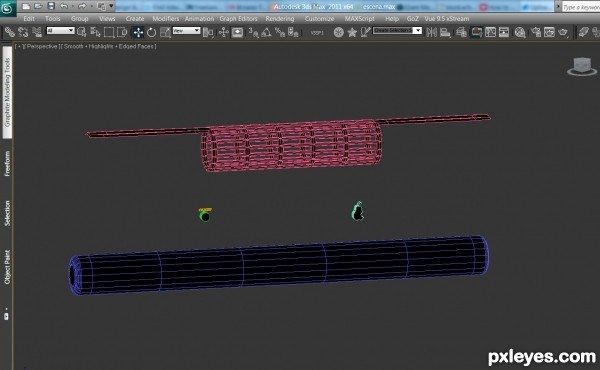Activate the Select and Move tool
The image size is (600, 370).
pyautogui.click(x=138, y=33)
